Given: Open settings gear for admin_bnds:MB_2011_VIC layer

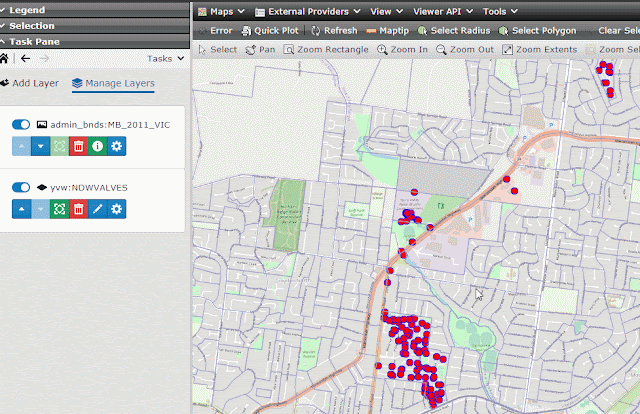Looking at the screenshot, I should 117,146.
